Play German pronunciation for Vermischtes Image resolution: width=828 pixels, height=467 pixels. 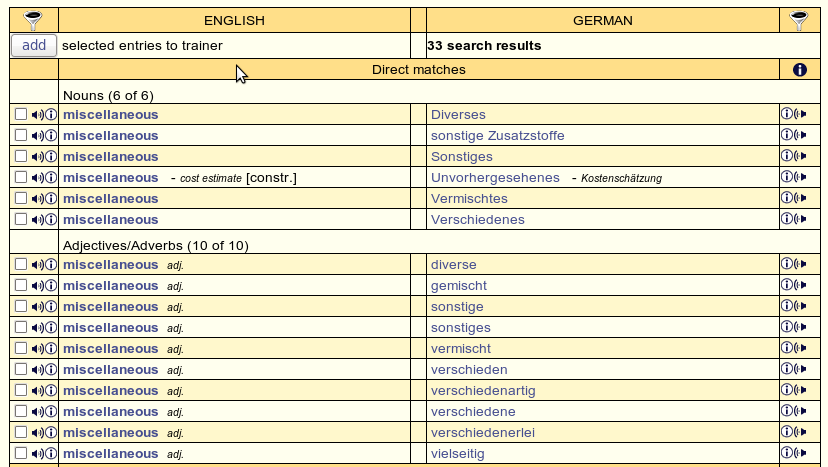pos(800,199)
